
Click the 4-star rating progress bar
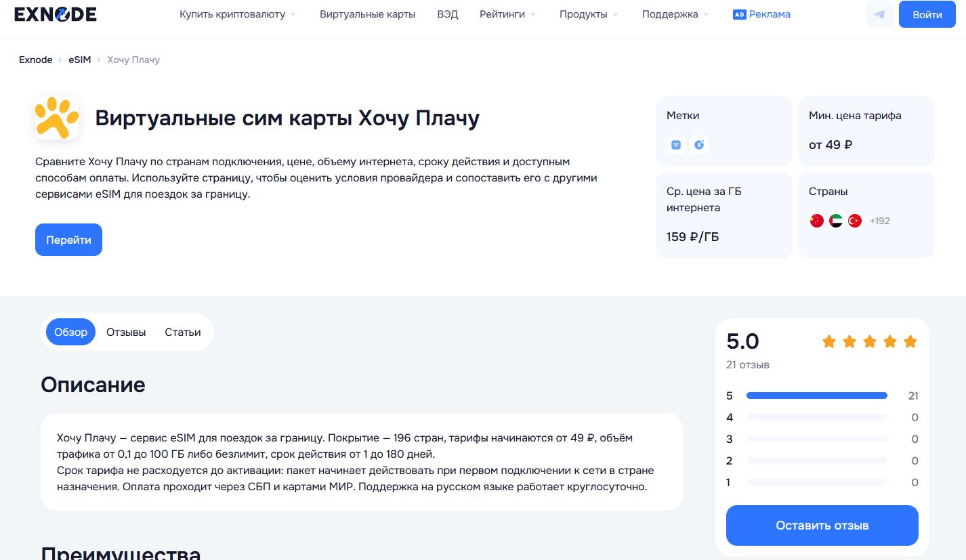(x=817, y=417)
